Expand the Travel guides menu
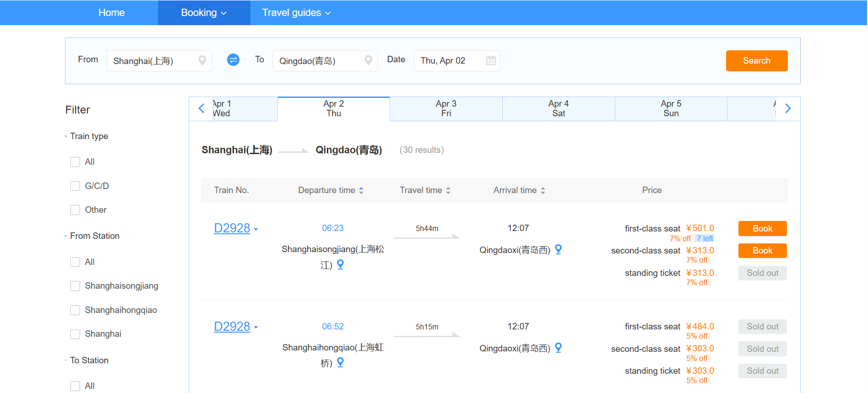Screen dimensions: 868x393 (296, 13)
